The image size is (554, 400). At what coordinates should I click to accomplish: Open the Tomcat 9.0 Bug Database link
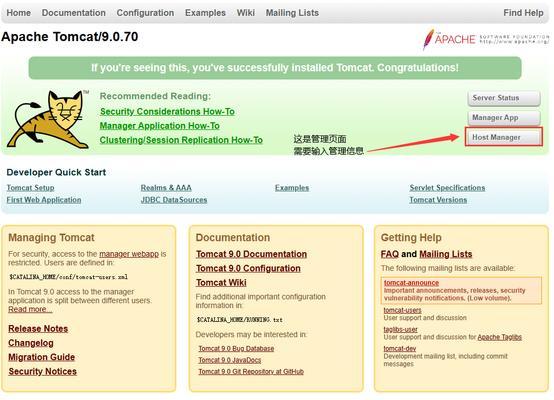tap(236, 348)
